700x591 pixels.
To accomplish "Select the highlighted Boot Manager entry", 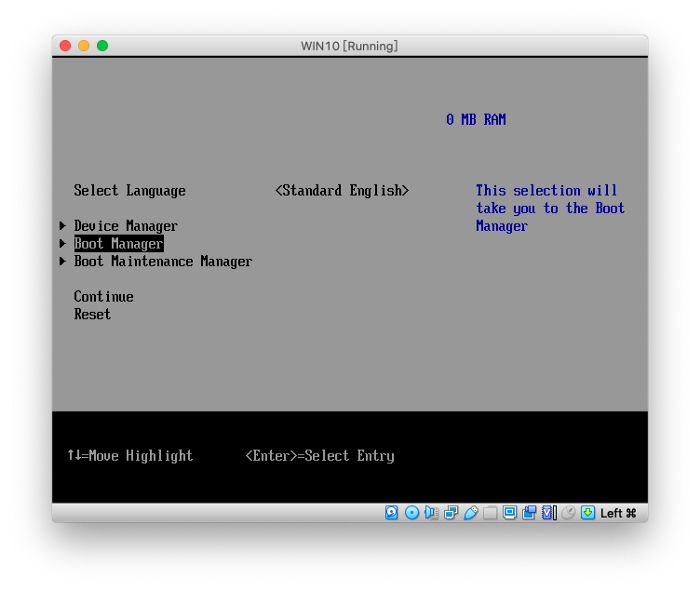I will click(x=118, y=244).
